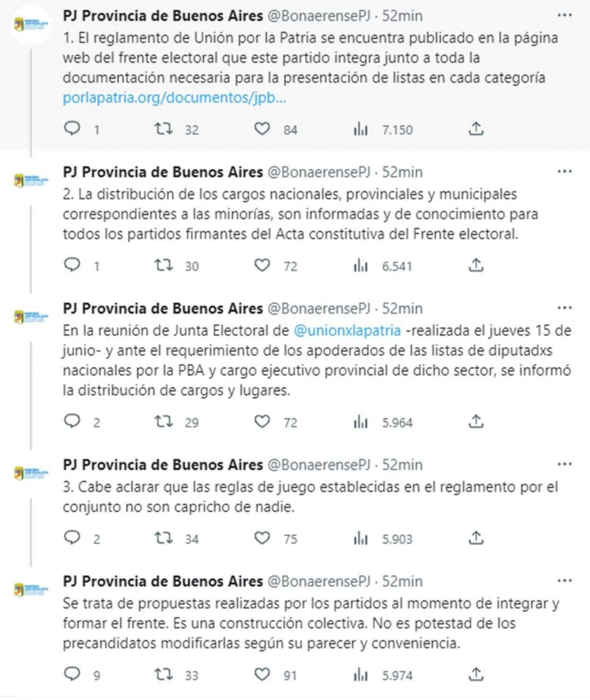Reply to the first tweet about reglamento
This screenshot has width=590, height=700.
pyautogui.click(x=72, y=128)
